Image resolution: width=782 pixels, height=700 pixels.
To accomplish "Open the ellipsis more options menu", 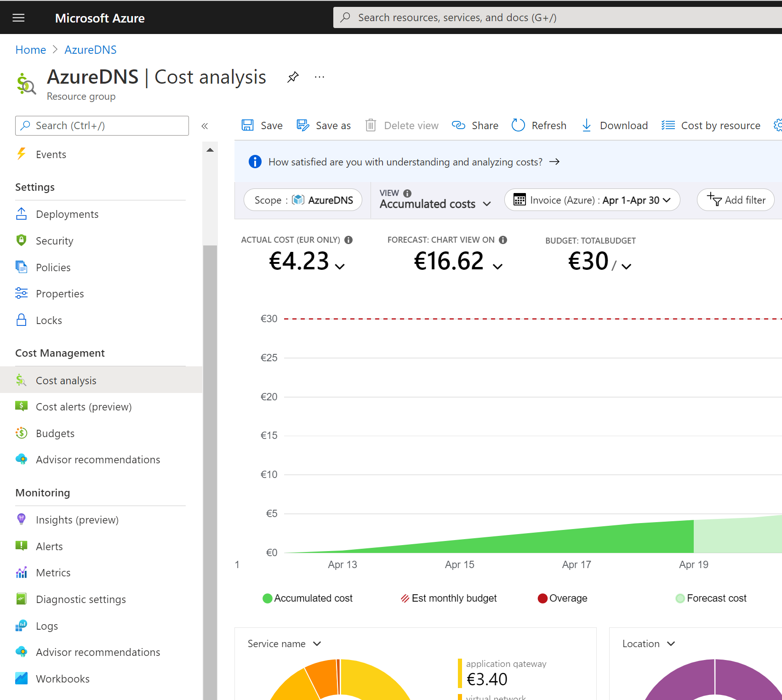I will (x=320, y=77).
